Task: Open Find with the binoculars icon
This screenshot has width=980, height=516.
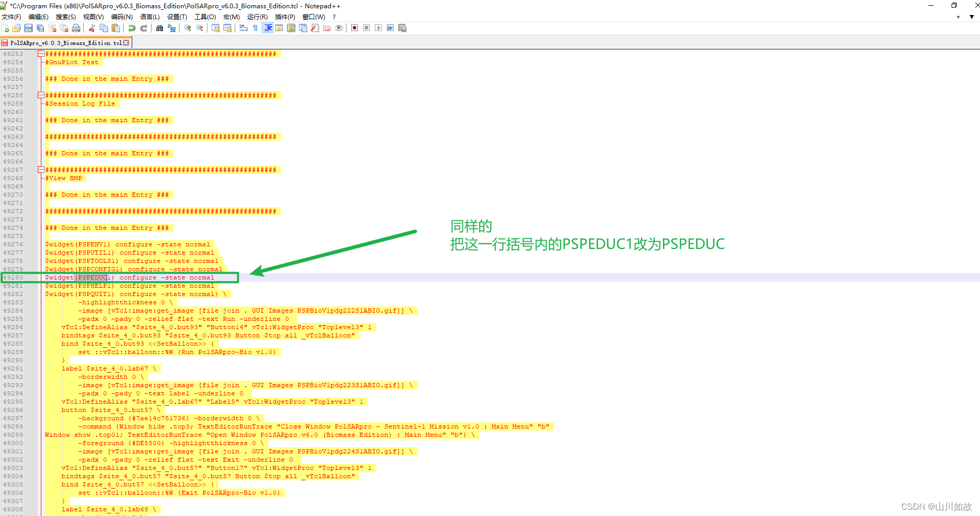Action: [160, 28]
